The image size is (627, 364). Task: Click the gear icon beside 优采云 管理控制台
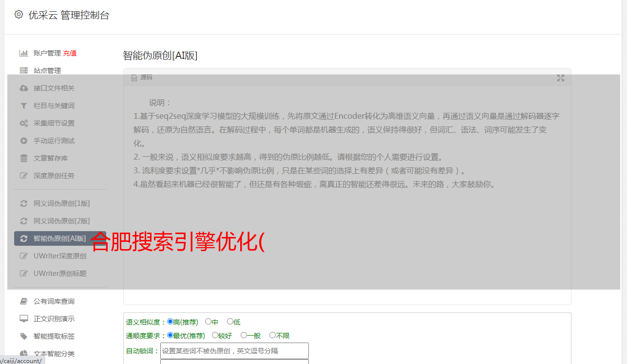(19, 15)
